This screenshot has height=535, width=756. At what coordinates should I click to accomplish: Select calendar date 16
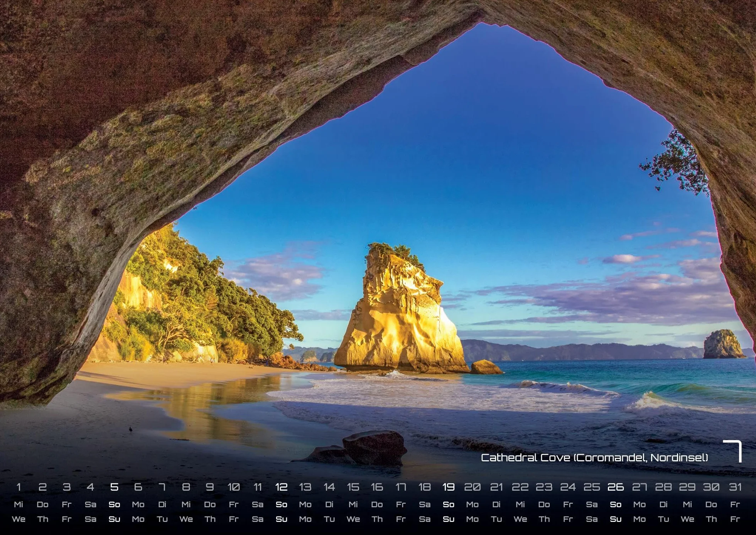[x=377, y=487]
